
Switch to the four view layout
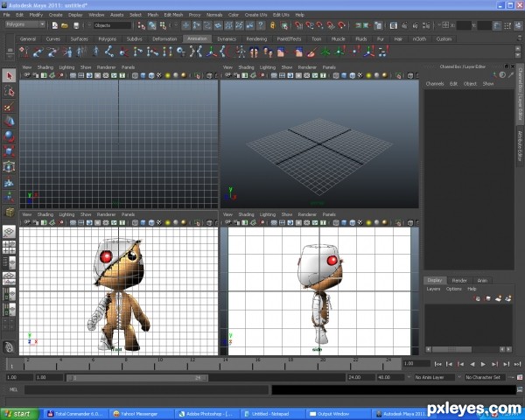point(10,247)
